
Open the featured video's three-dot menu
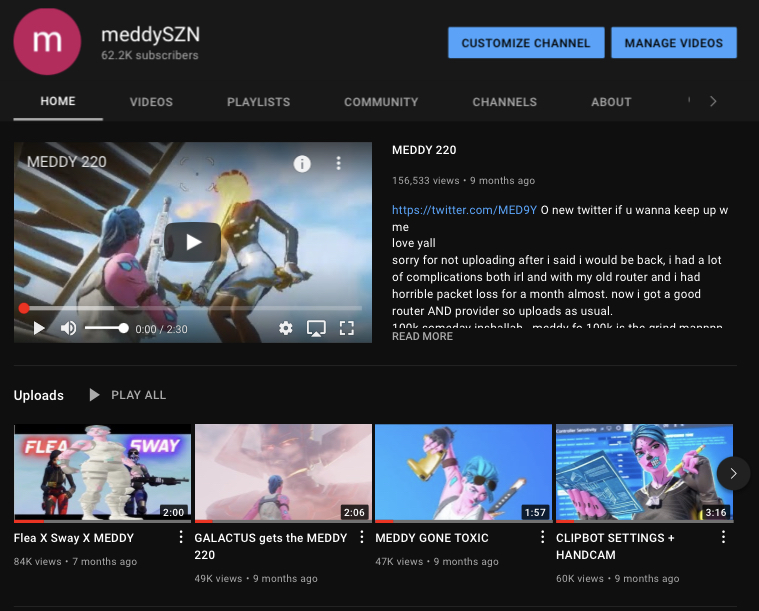coord(339,163)
